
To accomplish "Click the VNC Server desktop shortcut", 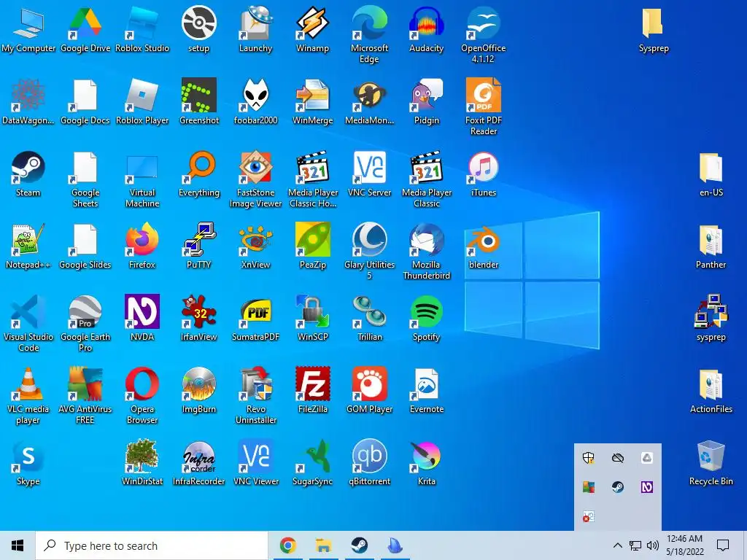I will (x=369, y=174).
